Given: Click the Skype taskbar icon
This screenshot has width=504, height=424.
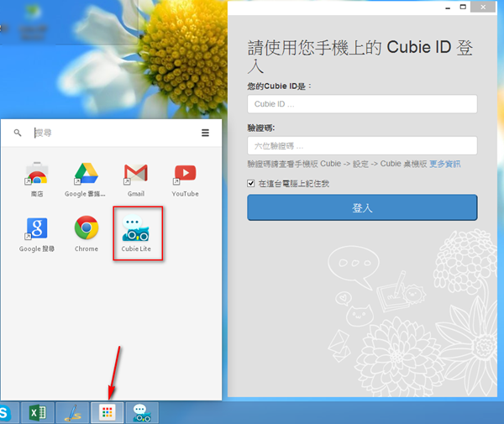Looking at the screenshot, I should pyautogui.click(x=6, y=413).
